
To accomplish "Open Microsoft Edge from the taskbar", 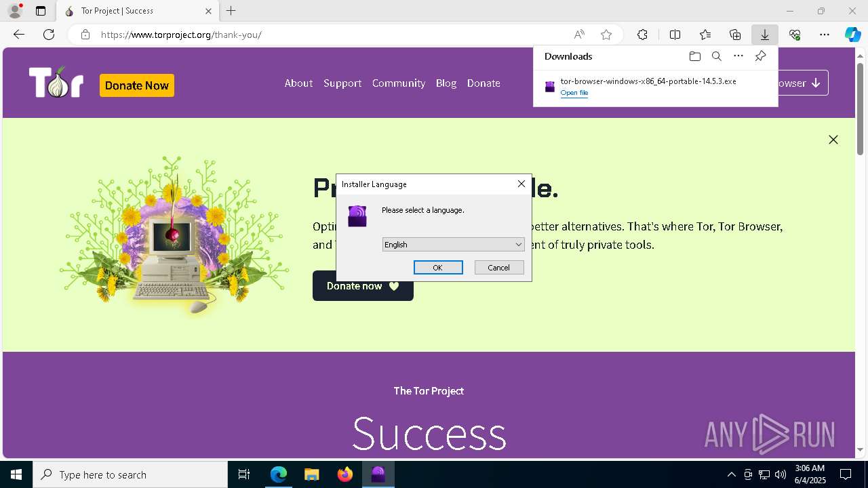I will point(279,474).
